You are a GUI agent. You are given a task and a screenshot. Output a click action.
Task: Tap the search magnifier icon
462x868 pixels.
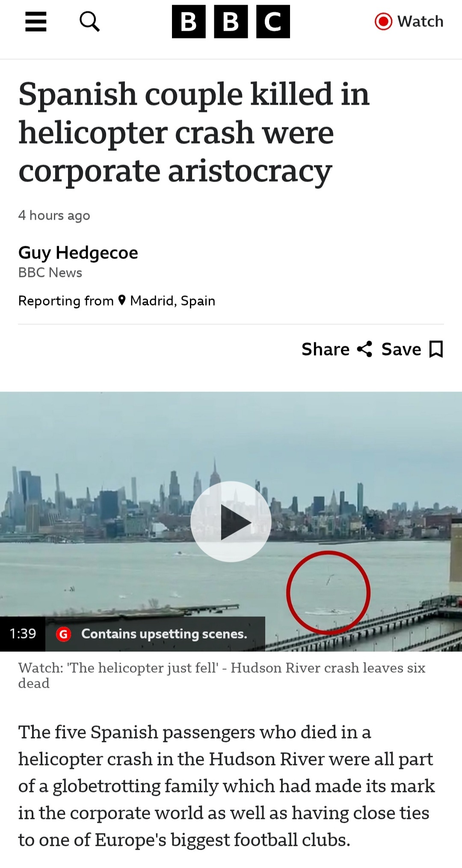(x=90, y=21)
